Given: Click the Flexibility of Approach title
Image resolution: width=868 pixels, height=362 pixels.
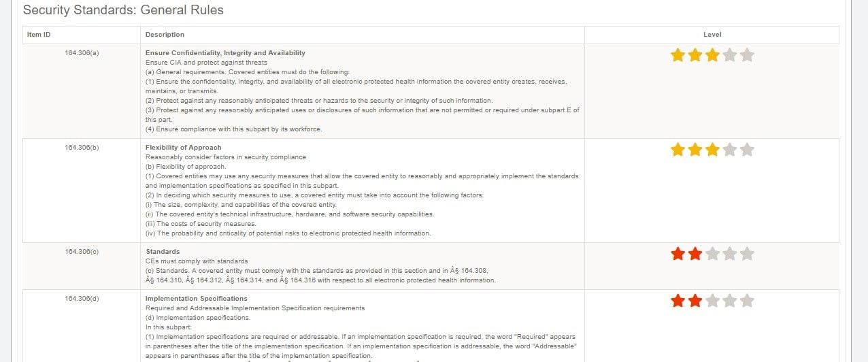Looking at the screenshot, I should click(183, 148).
